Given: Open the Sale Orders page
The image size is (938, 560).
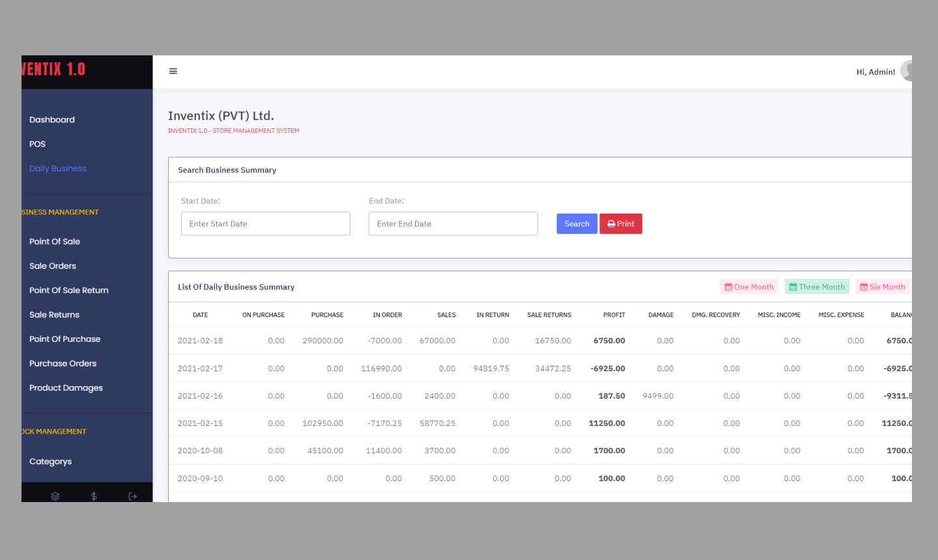Looking at the screenshot, I should pyautogui.click(x=53, y=266).
